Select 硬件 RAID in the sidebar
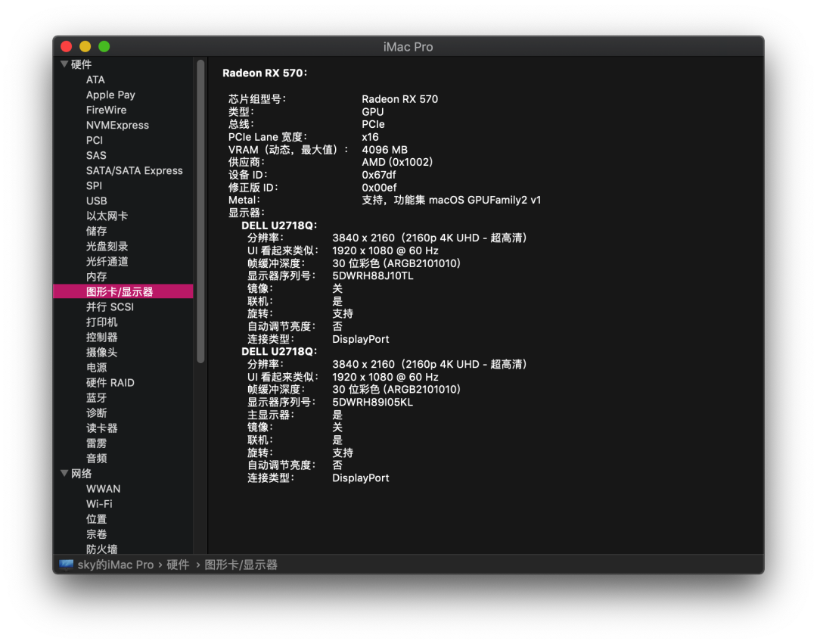The height and width of the screenshot is (644, 817). pyautogui.click(x=110, y=382)
